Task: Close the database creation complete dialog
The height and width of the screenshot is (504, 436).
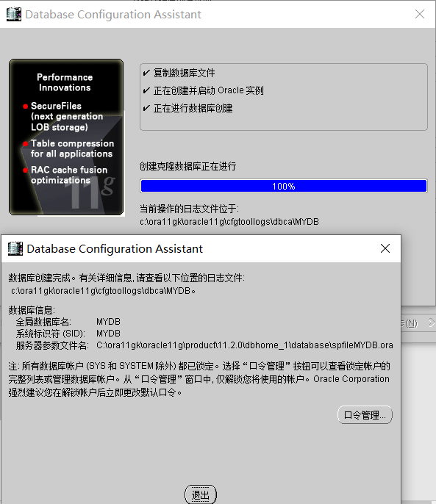Action: pyautogui.click(x=385, y=248)
